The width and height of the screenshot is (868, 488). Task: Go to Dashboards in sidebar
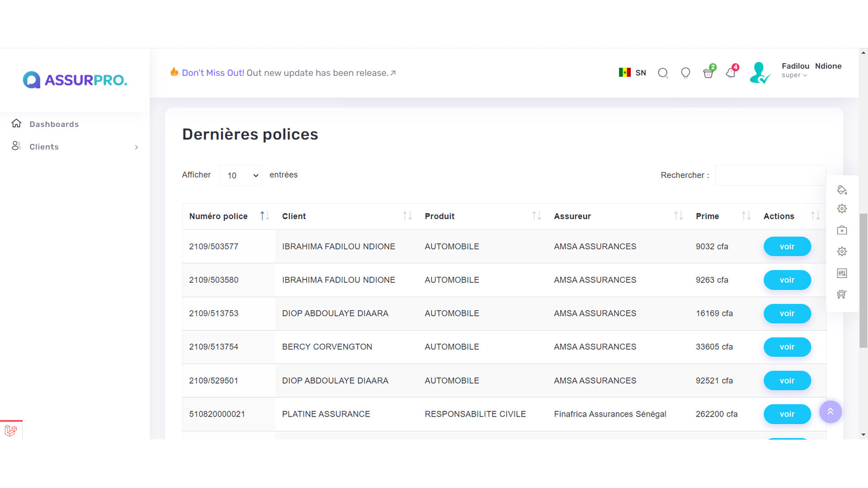[x=54, y=124]
